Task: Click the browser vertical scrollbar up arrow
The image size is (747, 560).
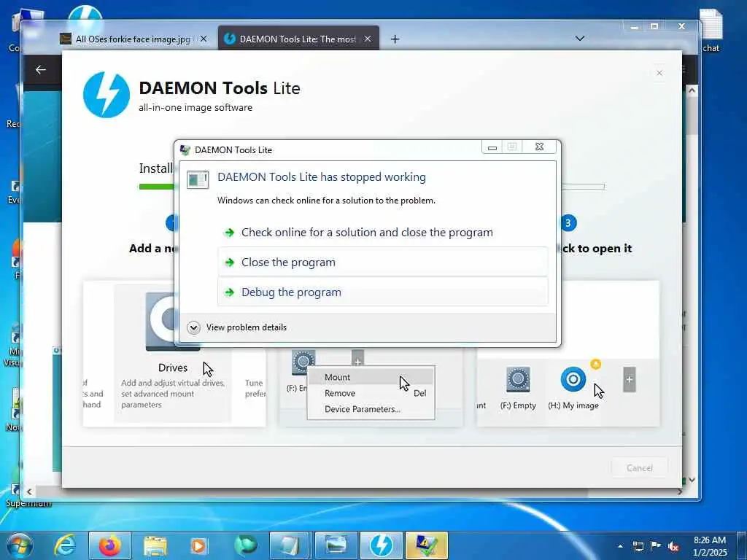Action: click(x=692, y=90)
